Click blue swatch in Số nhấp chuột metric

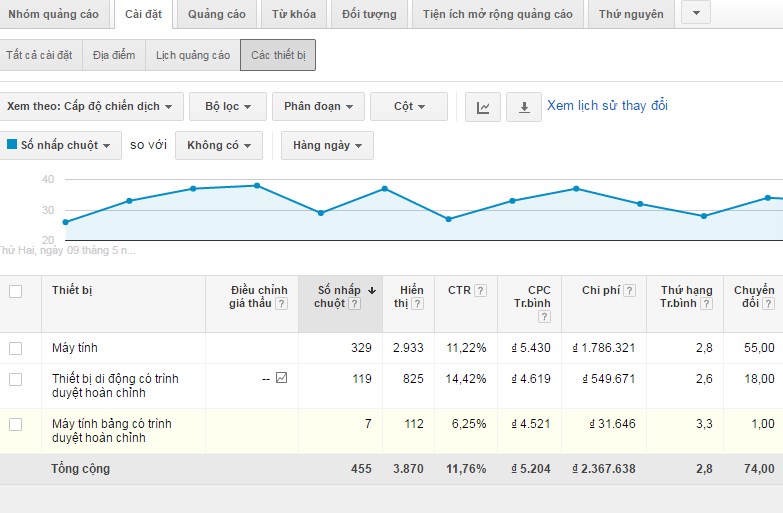pos(12,144)
